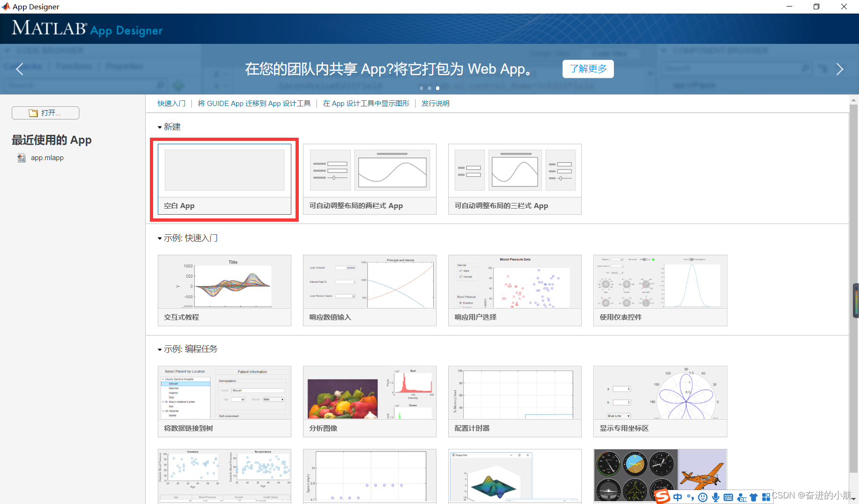859x504 pixels.
Task: Open the 交互式教程 example
Action: 225,290
